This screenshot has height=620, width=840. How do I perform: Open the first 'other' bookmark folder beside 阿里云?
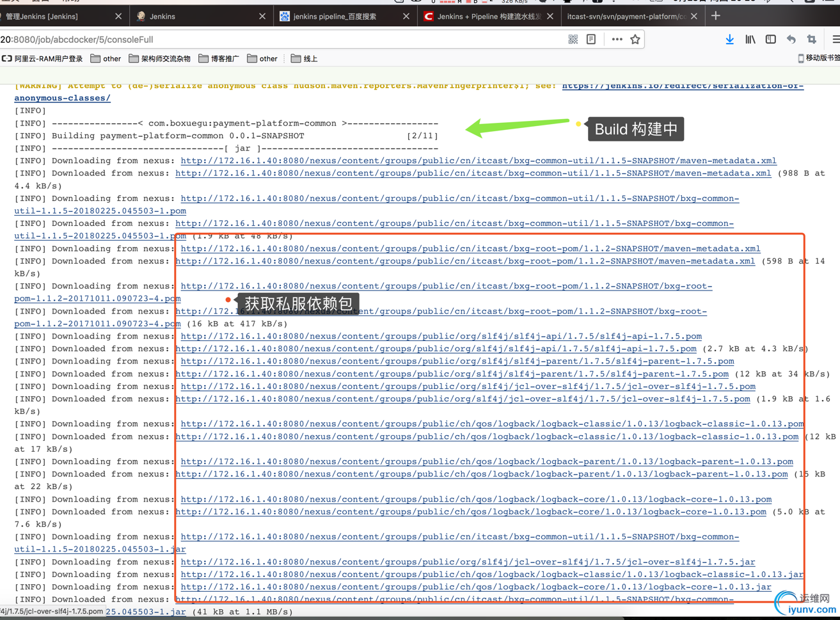(106, 58)
